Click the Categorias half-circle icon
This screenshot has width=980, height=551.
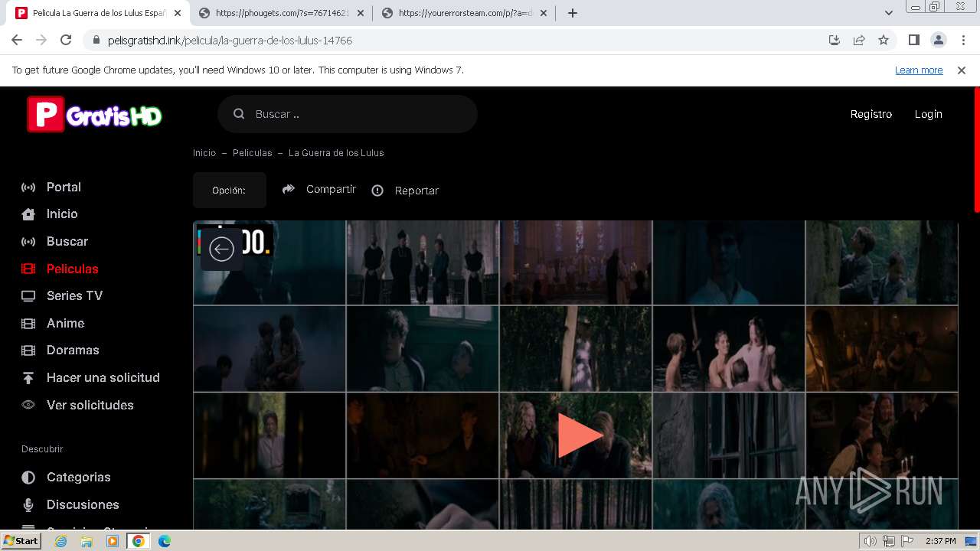pos(28,478)
